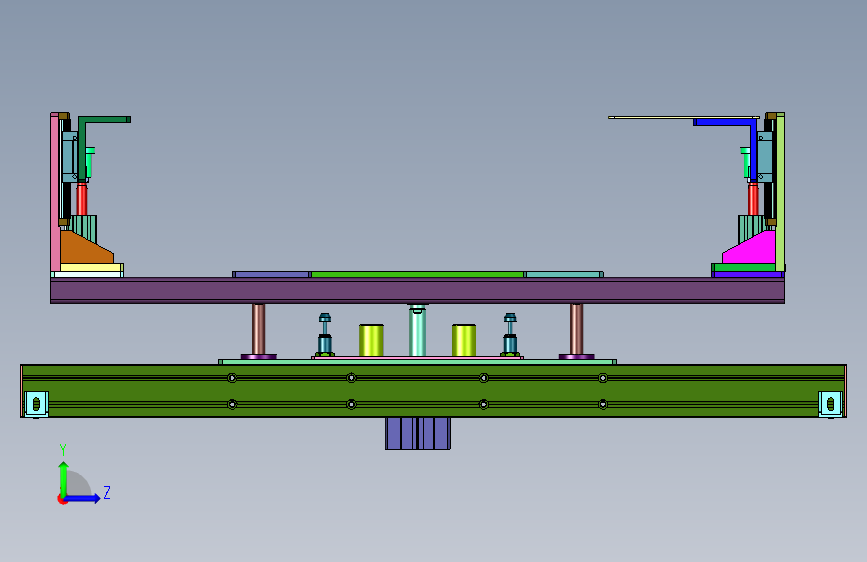
Task: Select the right teal bolt assembly under the beam
Action: [510, 335]
